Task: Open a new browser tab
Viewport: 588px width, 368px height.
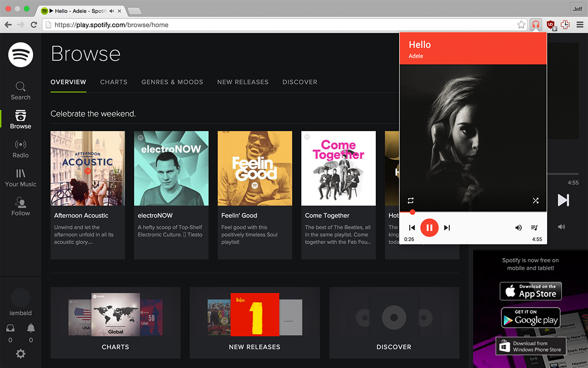Action: [134, 11]
